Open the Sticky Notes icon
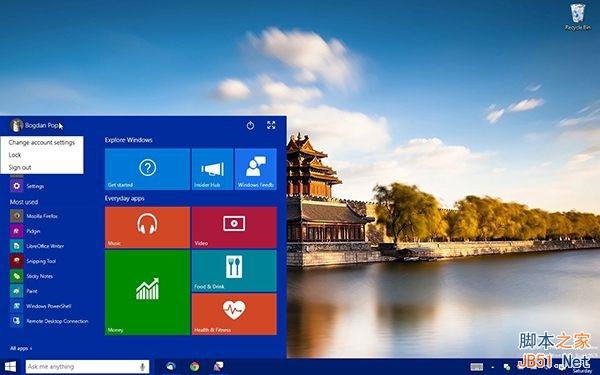 click(x=16, y=276)
